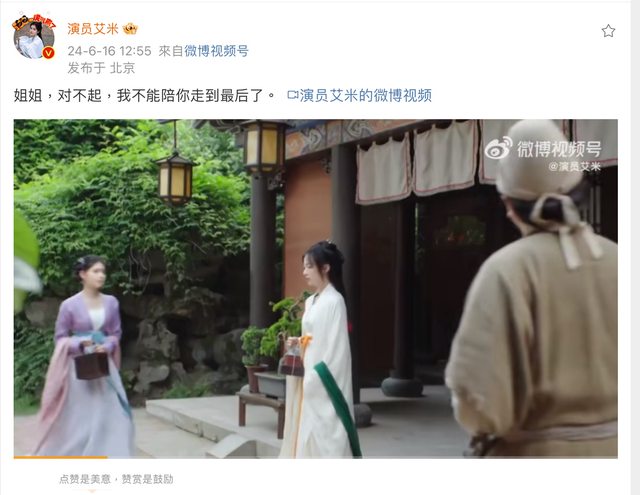Play the video of the courtyard scene
This screenshot has width=640, height=495.
pos(316,288)
